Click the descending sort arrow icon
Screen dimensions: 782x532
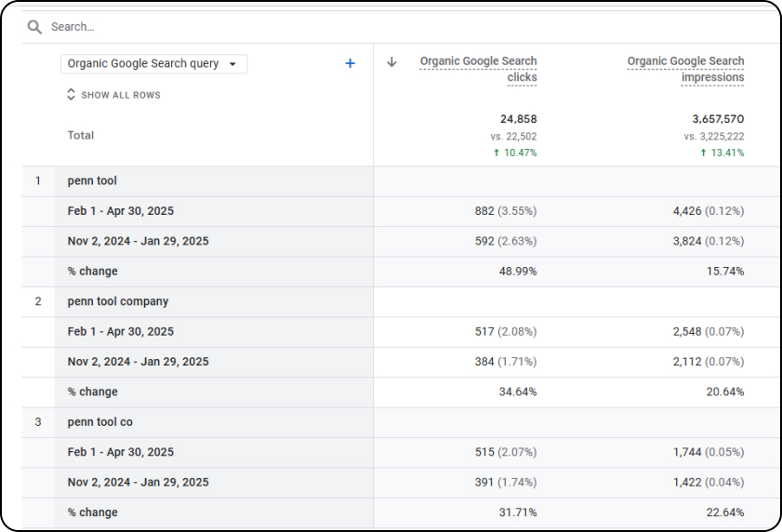point(392,62)
